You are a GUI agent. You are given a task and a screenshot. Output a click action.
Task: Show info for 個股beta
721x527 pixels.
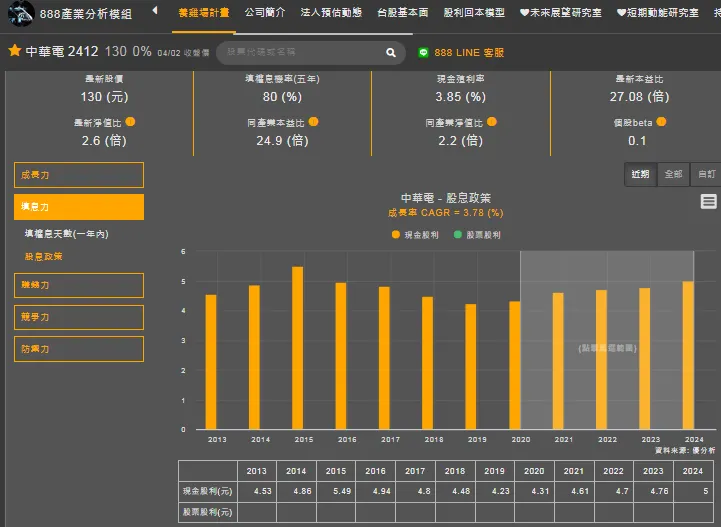(x=661, y=122)
